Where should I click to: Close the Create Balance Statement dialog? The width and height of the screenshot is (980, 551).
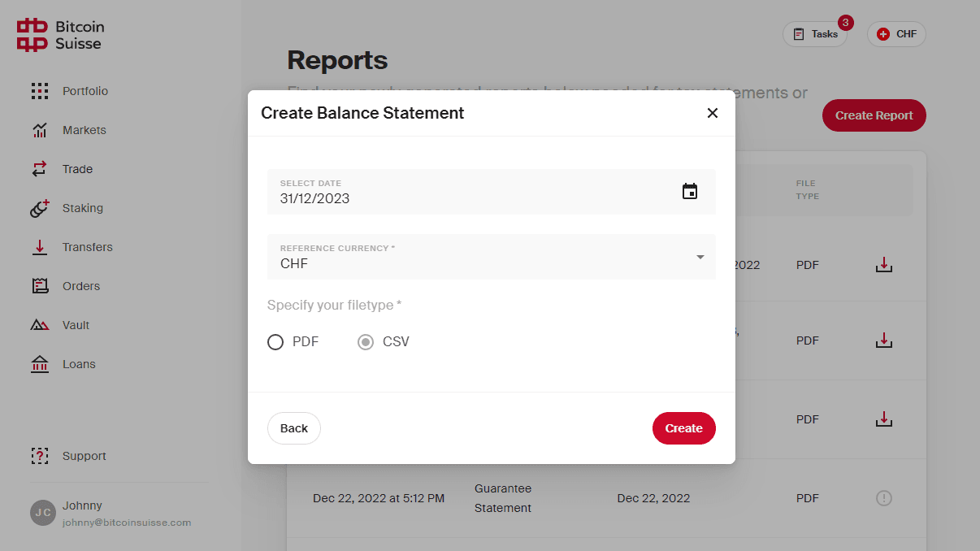pos(713,113)
